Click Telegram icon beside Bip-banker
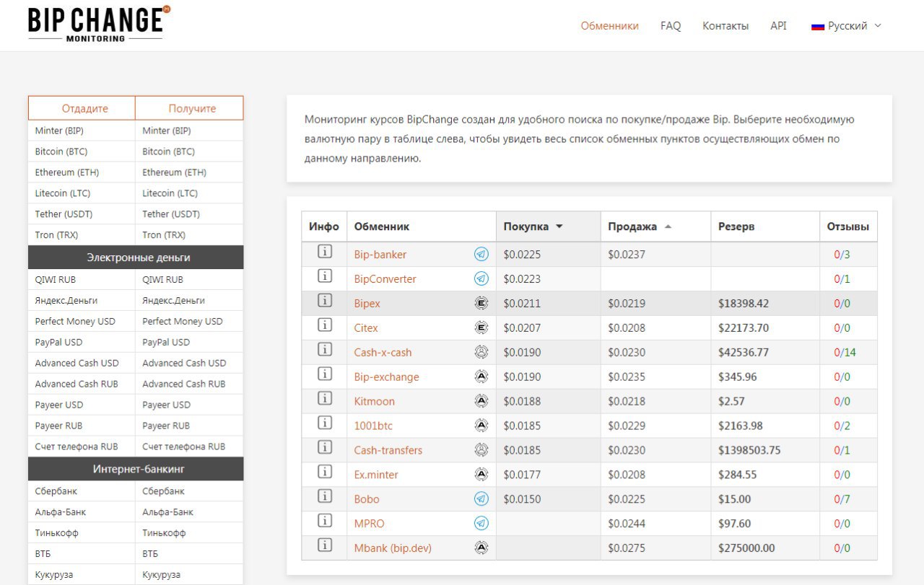Viewport: 924px width, 585px height. [481, 254]
